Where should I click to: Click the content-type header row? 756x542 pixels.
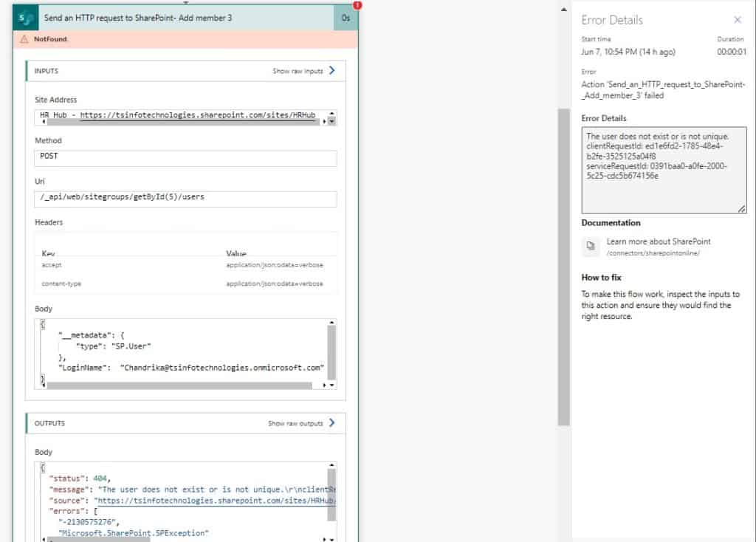point(185,284)
